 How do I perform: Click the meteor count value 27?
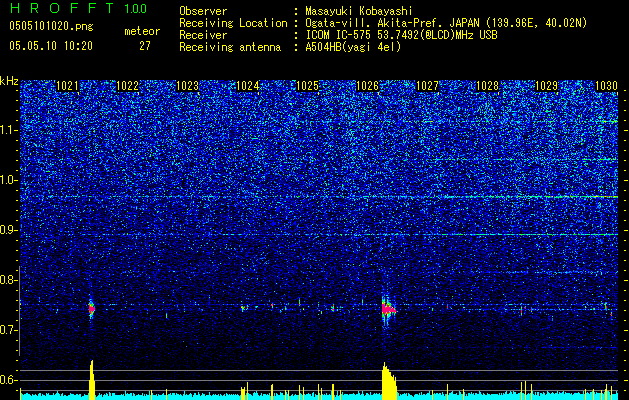(145, 46)
